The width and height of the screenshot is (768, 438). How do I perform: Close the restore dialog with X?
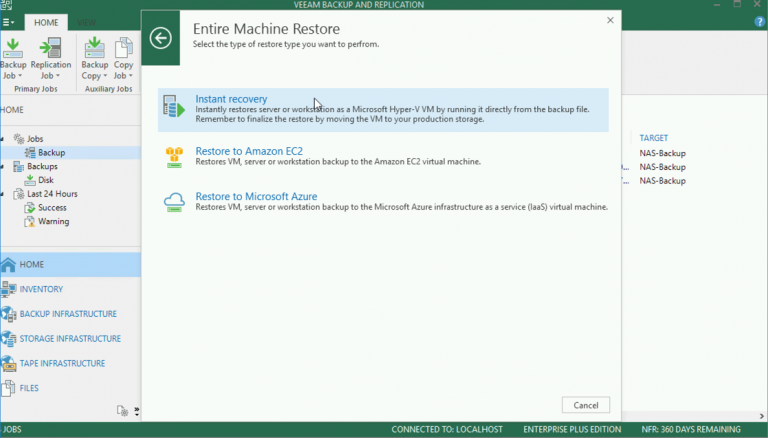click(x=610, y=20)
